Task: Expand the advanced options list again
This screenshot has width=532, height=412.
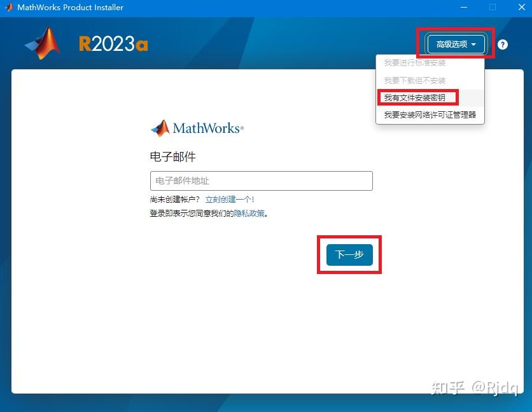Action: 454,43
